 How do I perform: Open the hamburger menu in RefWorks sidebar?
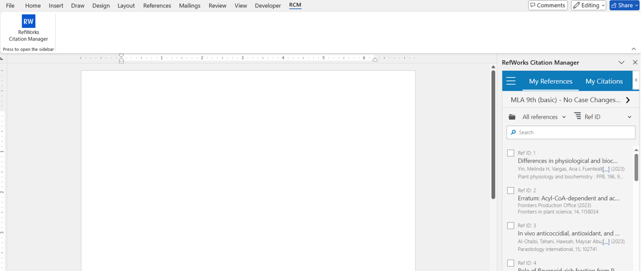pos(511,81)
